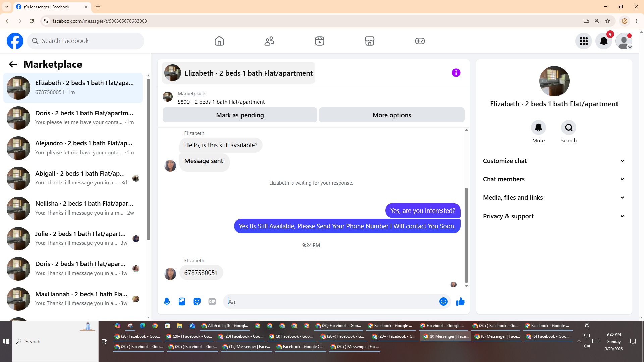The width and height of the screenshot is (644, 362).
Task: Send a voice clip via microphone icon
Action: 167,302
